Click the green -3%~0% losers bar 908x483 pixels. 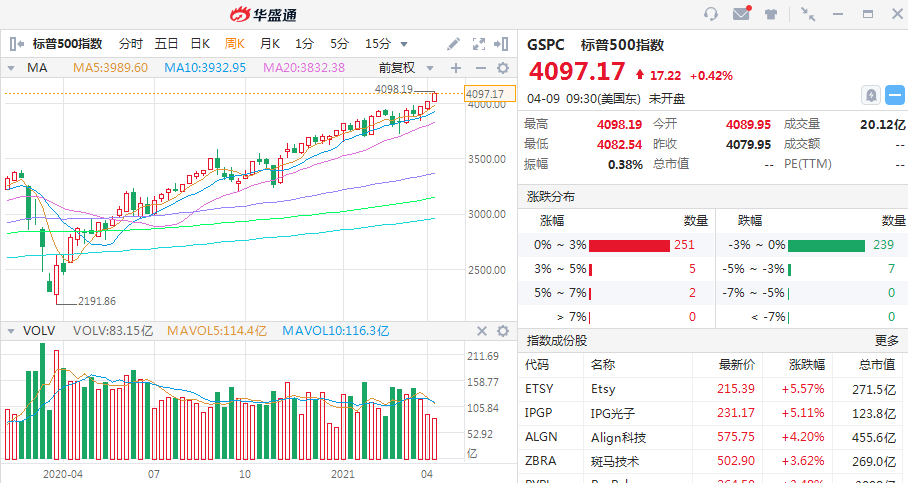(x=826, y=246)
